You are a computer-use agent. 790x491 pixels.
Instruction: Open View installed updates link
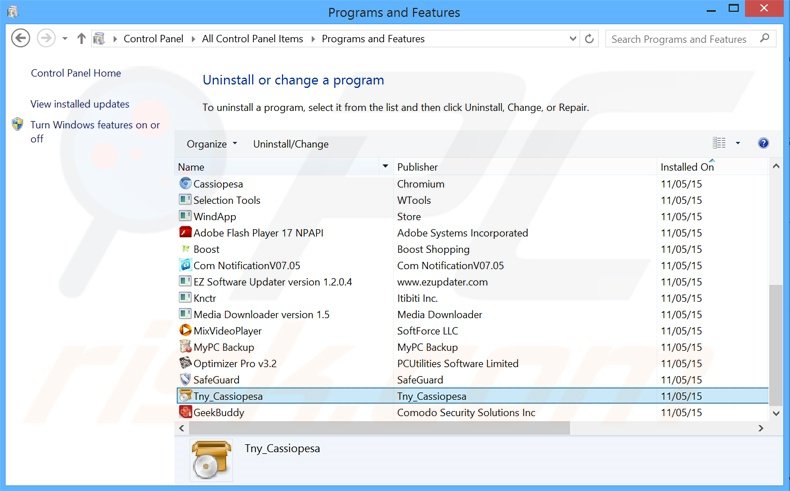pos(80,104)
